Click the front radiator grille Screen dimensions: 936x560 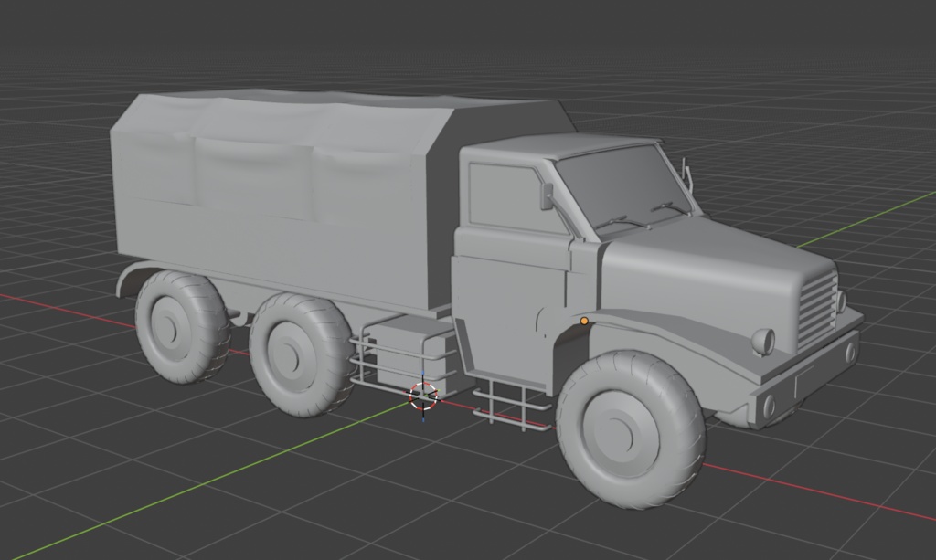click(818, 312)
